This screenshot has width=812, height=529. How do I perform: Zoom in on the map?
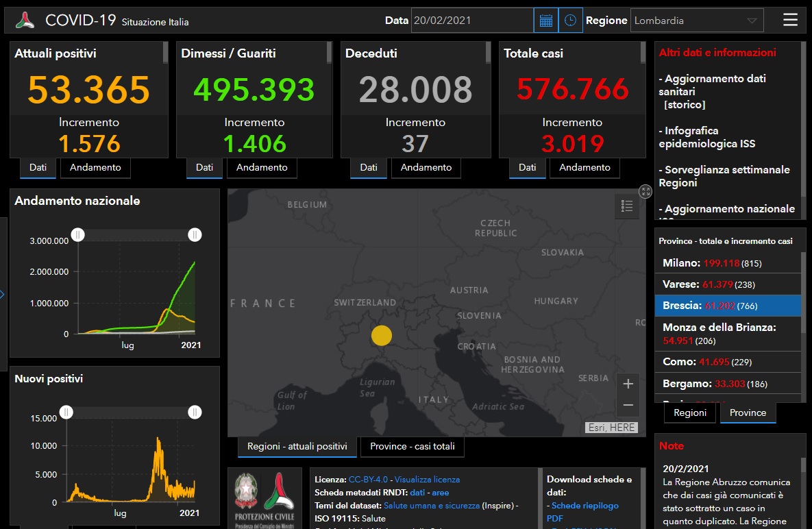click(x=628, y=384)
